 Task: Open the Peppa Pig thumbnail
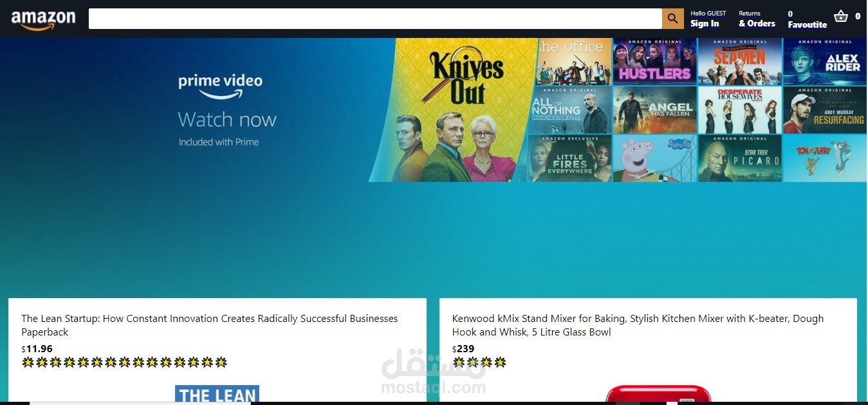pos(654,158)
